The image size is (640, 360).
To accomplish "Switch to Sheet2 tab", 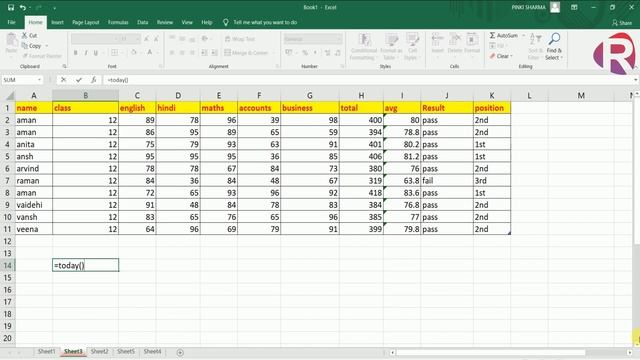I will pos(99,351).
